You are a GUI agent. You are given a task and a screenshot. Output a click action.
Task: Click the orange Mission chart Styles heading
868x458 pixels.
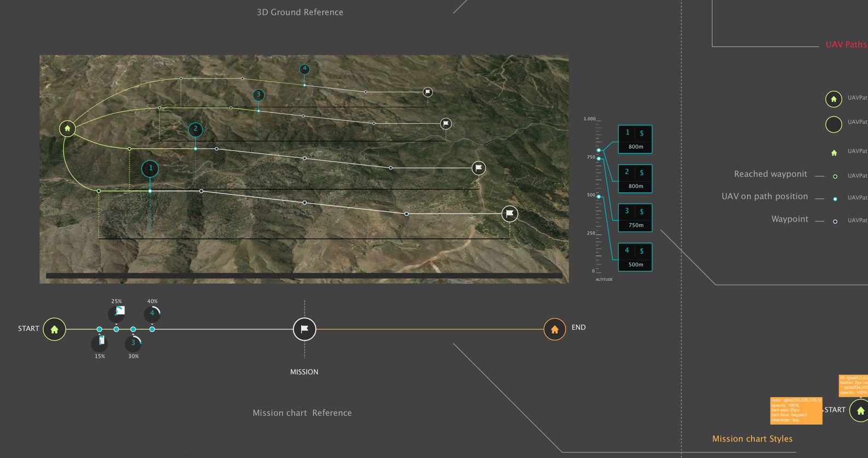(x=752, y=439)
